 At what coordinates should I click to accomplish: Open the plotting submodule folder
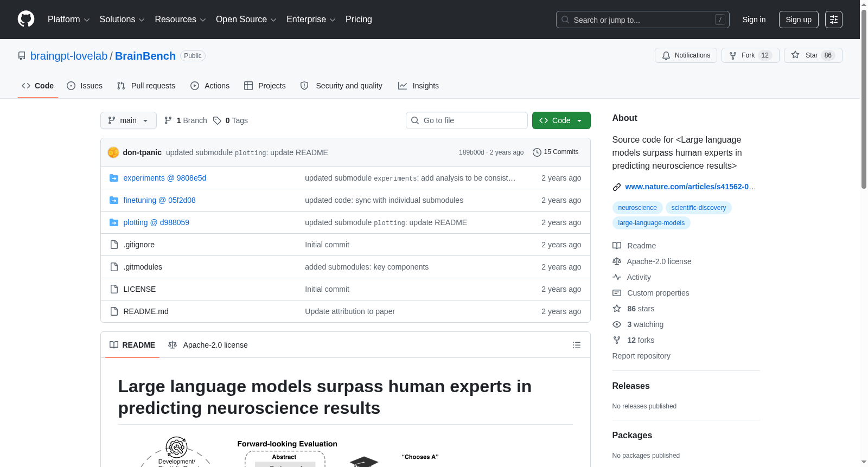156,222
